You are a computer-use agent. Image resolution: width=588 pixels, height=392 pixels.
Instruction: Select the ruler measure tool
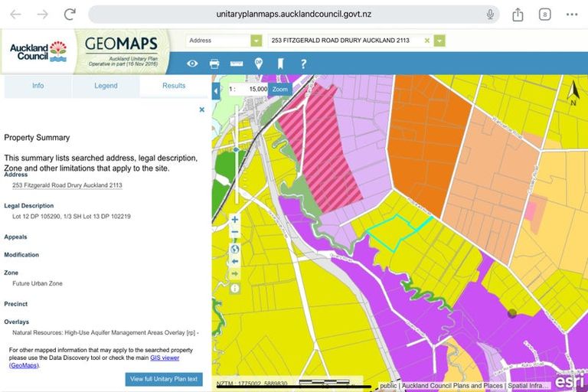click(x=237, y=64)
